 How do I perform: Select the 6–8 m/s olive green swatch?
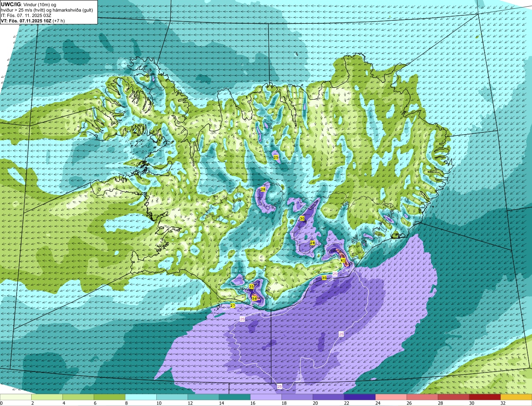(110, 397)
